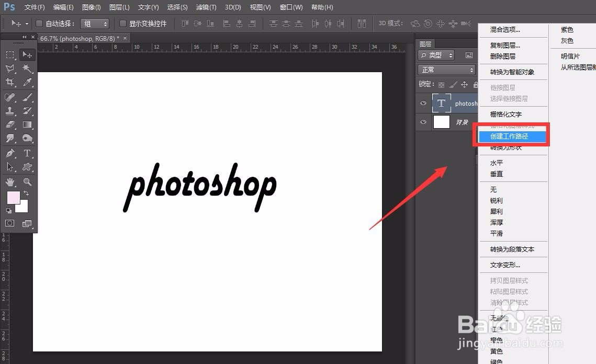
Task: Select the Rectangular Marquee tool
Action: [10, 55]
